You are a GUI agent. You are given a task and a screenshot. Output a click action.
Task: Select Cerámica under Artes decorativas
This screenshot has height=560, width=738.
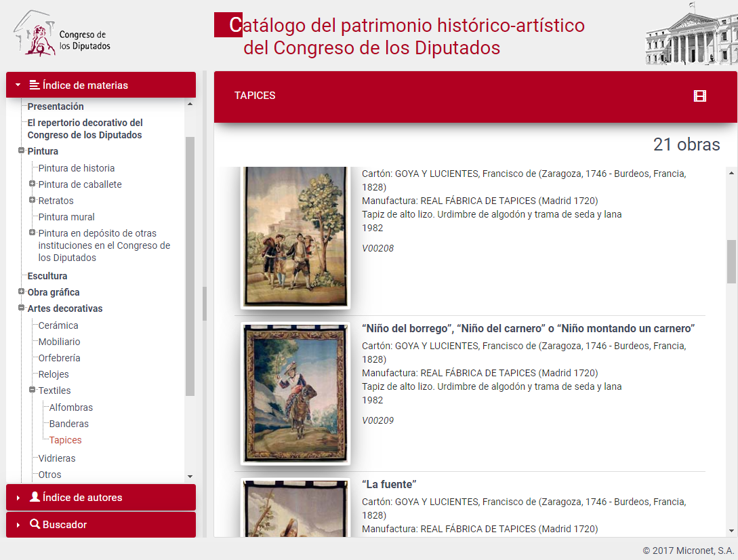[58, 325]
